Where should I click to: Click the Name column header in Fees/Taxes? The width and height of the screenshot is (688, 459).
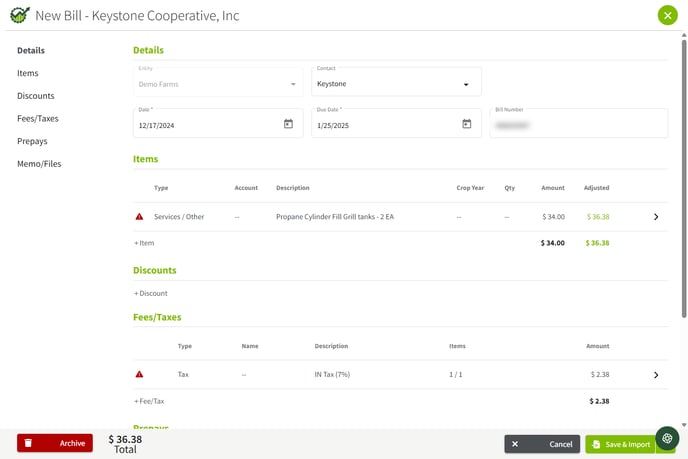click(x=250, y=346)
